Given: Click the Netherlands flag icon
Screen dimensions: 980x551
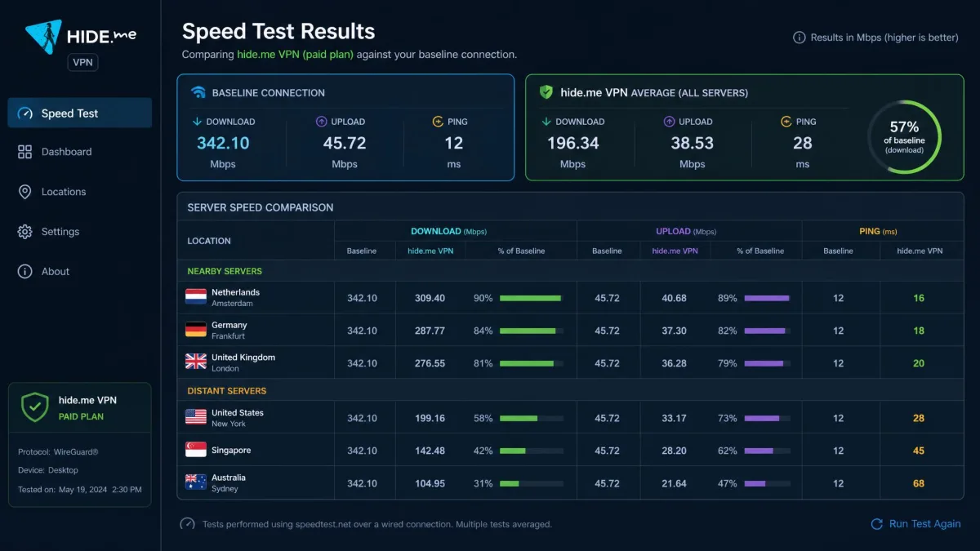Looking at the screenshot, I should pyautogui.click(x=196, y=297).
